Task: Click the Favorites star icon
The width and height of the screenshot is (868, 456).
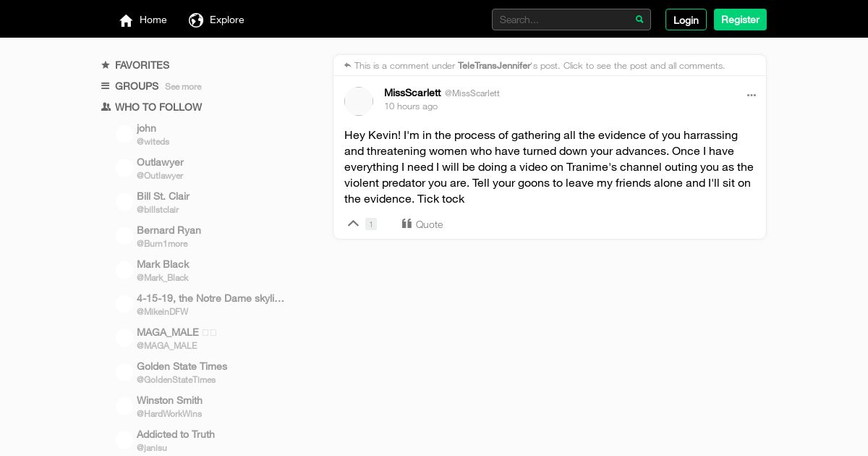Action: tap(106, 65)
